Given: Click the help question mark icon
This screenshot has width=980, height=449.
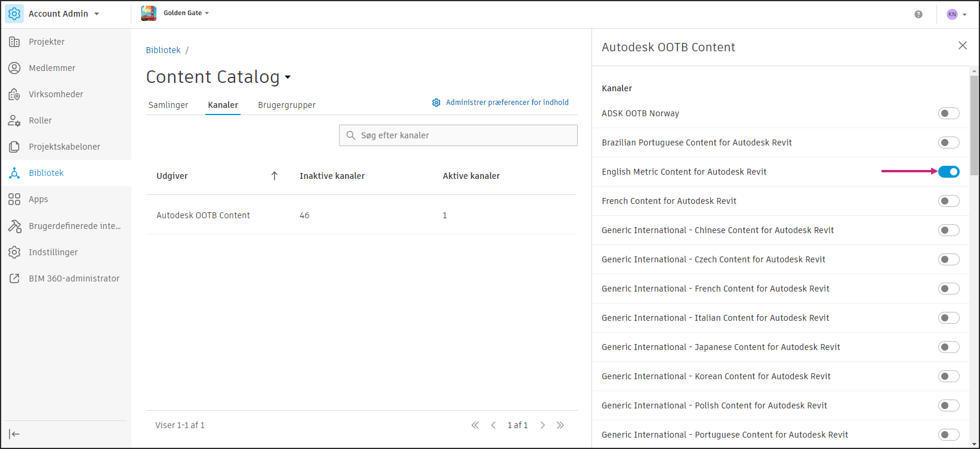Looking at the screenshot, I should click(919, 14).
